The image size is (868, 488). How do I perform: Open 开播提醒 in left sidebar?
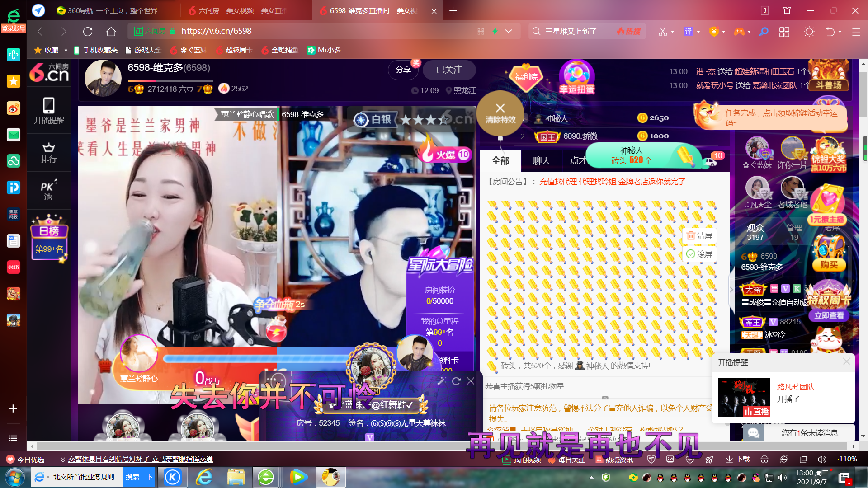click(49, 111)
